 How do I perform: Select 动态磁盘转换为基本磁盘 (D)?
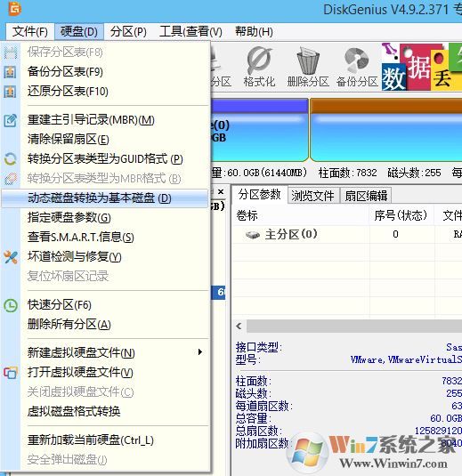click(x=105, y=198)
